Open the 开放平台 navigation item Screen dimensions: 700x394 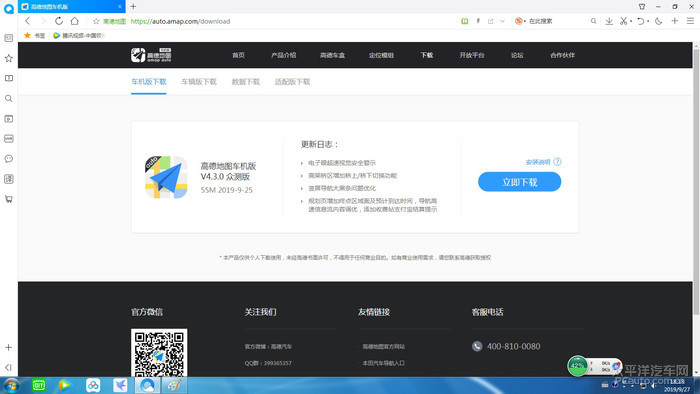(472, 55)
